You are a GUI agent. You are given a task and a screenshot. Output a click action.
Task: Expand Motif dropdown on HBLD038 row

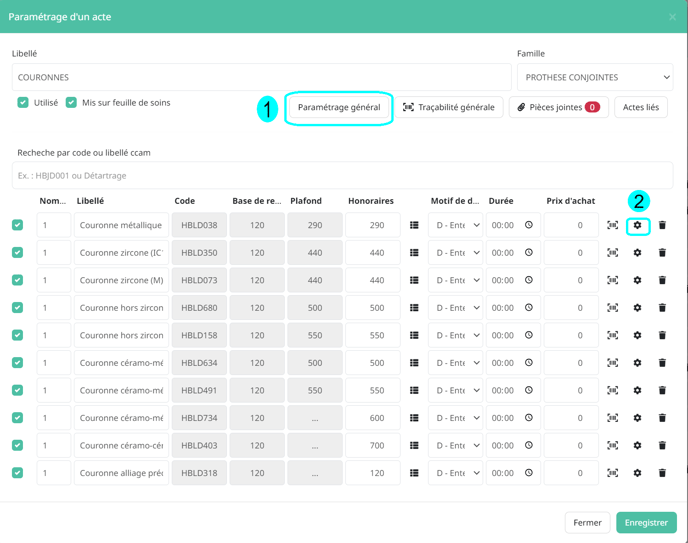(455, 225)
